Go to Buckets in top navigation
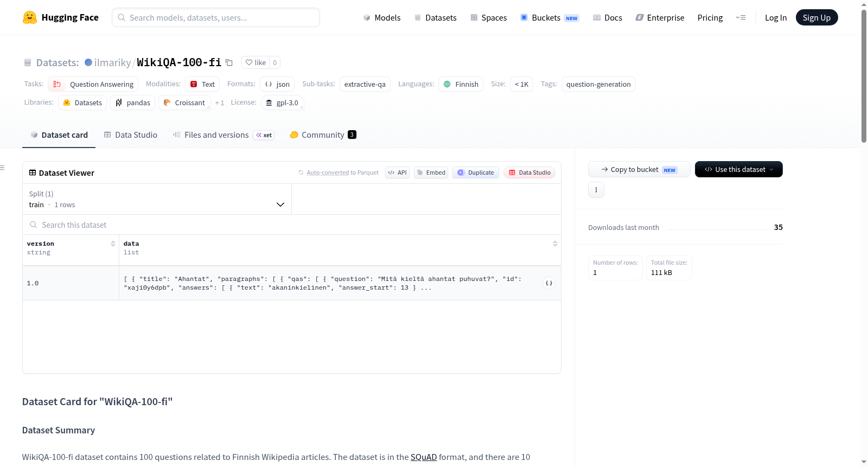868x467 pixels. [x=550, y=17]
